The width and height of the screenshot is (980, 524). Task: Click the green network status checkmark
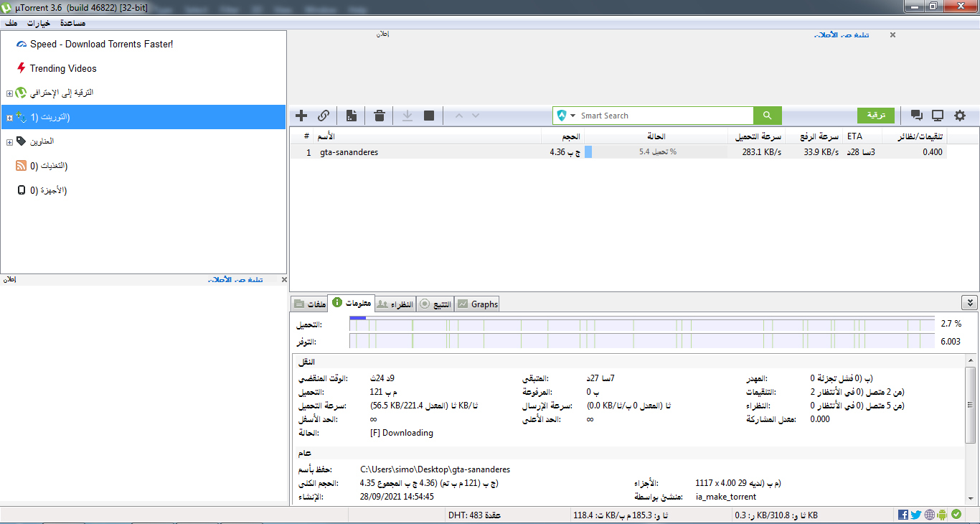956,515
